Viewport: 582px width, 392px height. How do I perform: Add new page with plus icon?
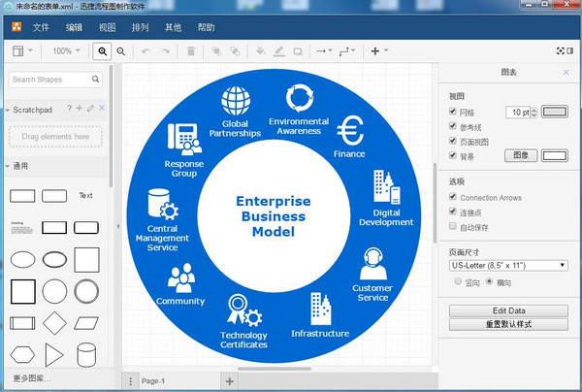(x=230, y=381)
